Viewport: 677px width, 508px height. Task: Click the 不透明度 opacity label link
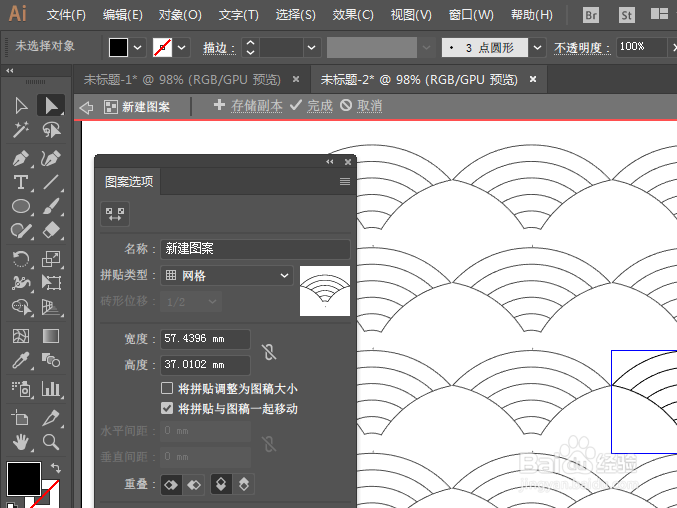click(x=582, y=47)
